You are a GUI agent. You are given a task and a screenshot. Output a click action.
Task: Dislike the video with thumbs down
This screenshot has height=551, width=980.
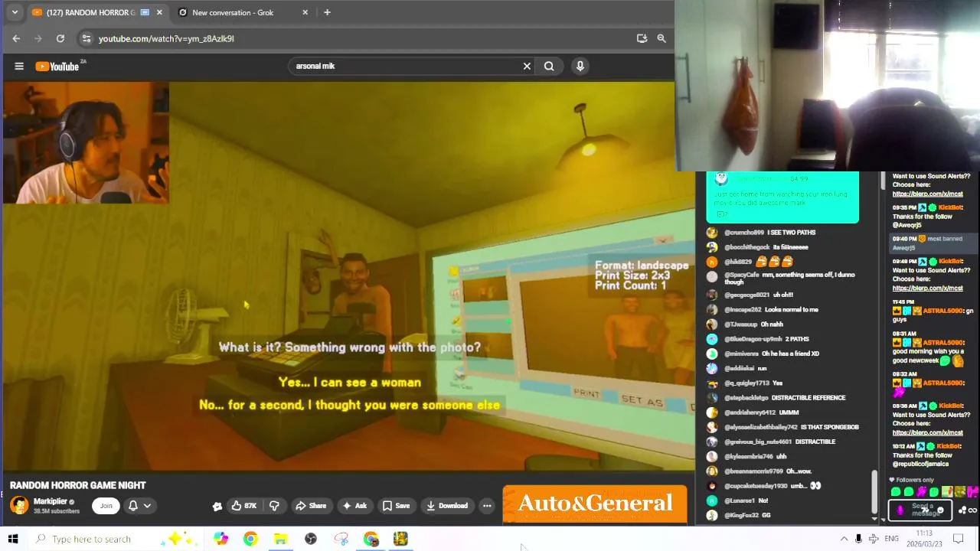coord(274,505)
